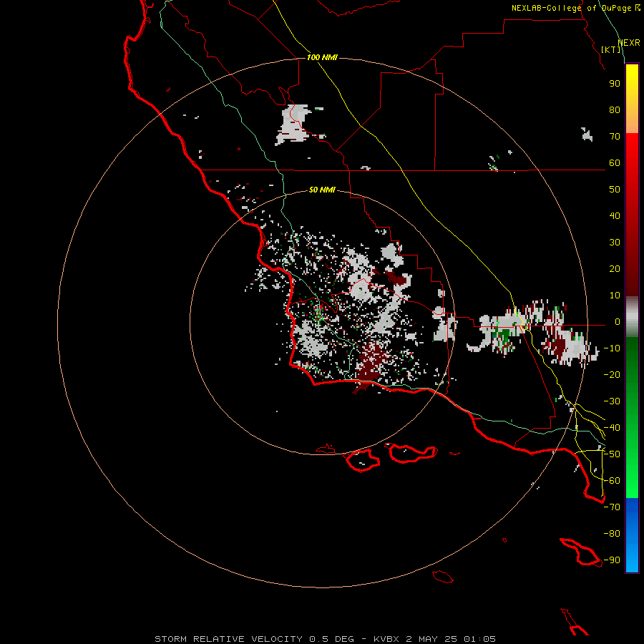
Task: Click the 40 value on the velocity scale
Action: click(615, 215)
